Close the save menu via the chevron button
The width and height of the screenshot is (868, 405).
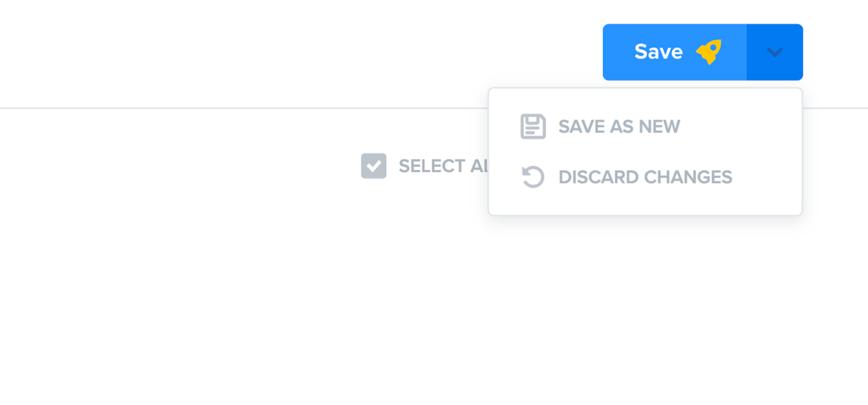pos(775,52)
